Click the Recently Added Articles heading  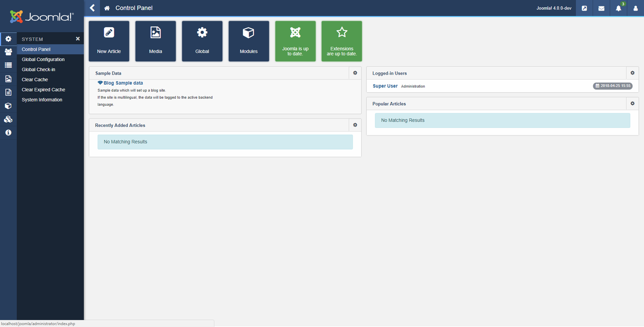pos(120,125)
